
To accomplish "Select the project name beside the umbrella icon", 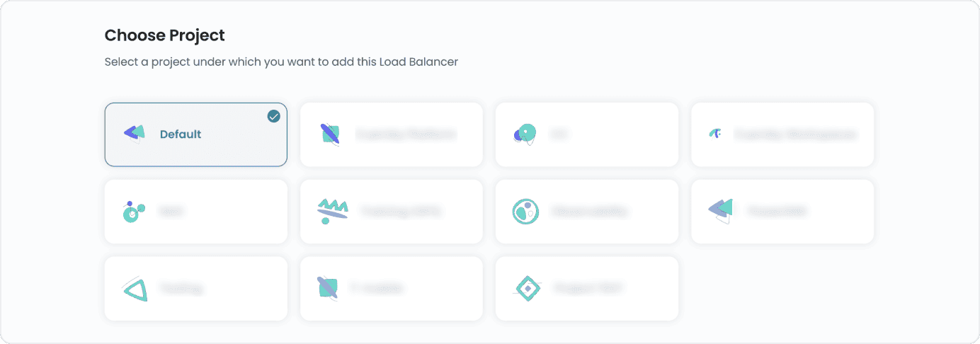I will 795,134.
